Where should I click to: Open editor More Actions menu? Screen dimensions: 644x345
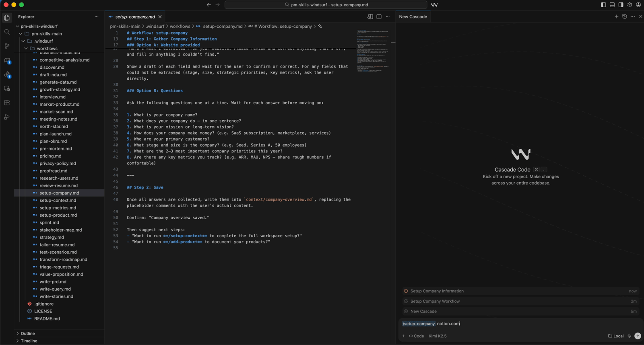tap(388, 16)
